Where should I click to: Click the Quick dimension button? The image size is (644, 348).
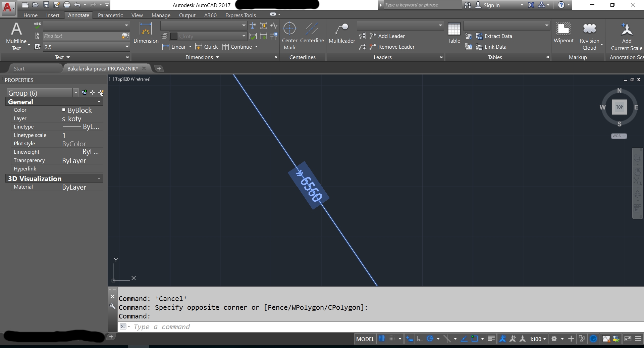[207, 47]
